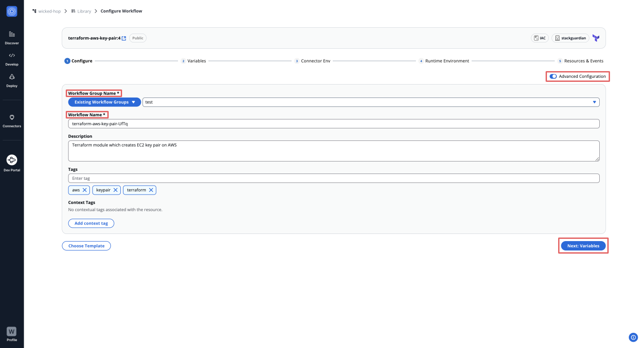Open the Library breadcrumb link
Image resolution: width=644 pixels, height=348 pixels.
pyautogui.click(x=84, y=11)
